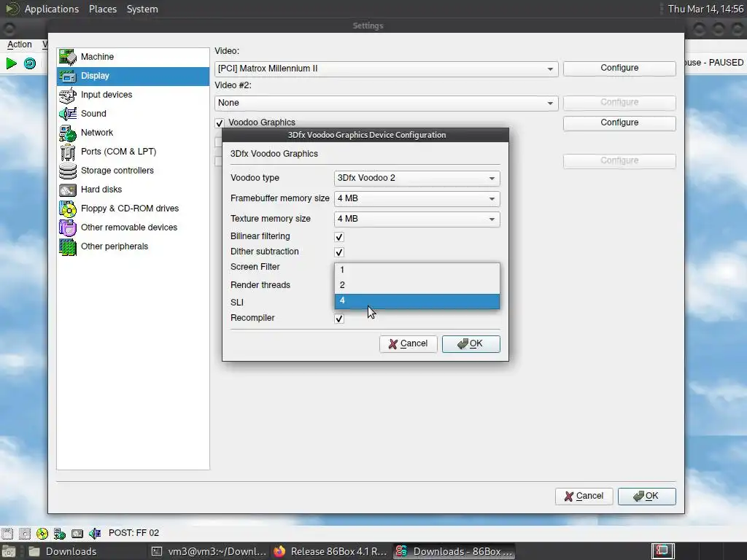Click the terminal icon in the taskbar
Screen dimensions: 747x560
pyautogui.click(x=157, y=551)
